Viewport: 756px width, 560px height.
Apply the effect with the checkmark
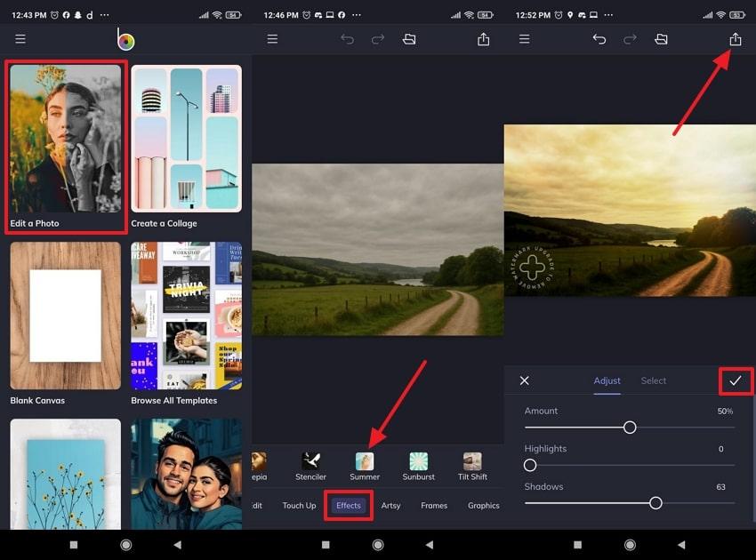736,380
